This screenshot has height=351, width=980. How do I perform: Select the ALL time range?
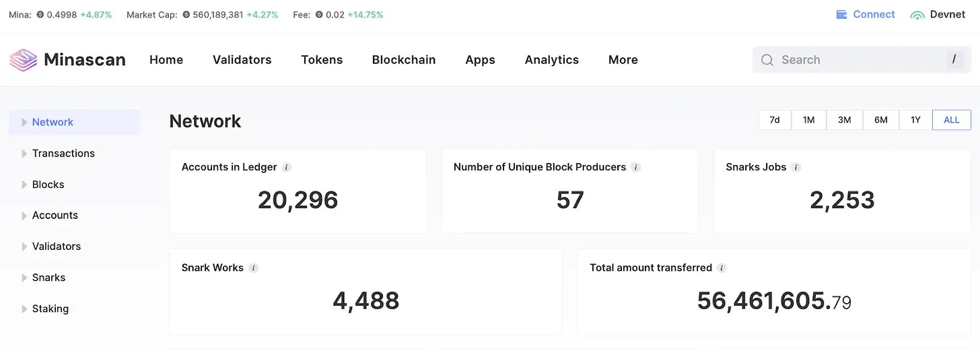(x=952, y=120)
